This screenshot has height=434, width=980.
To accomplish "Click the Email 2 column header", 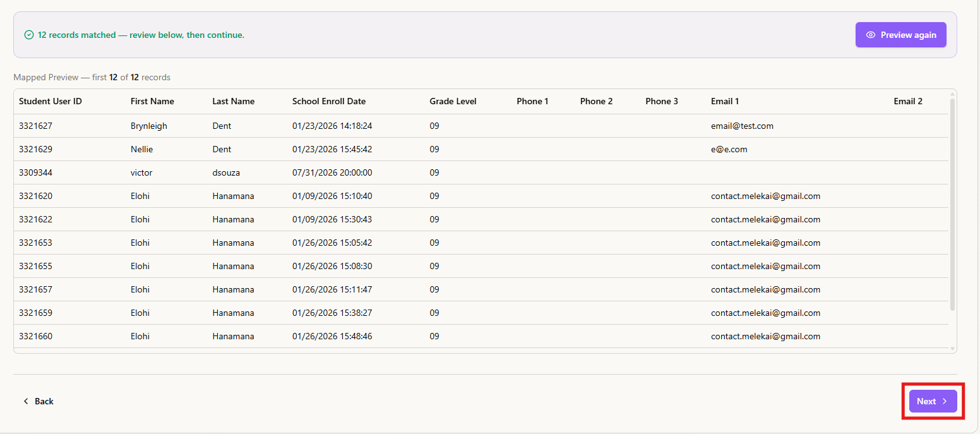I will tap(908, 101).
